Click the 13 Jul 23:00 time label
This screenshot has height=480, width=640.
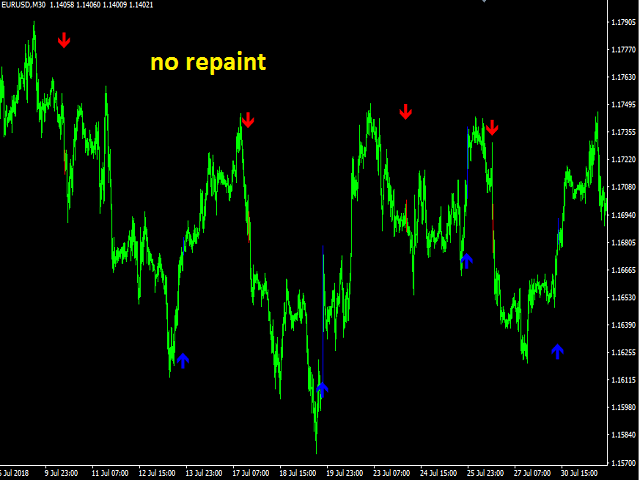click(204, 473)
